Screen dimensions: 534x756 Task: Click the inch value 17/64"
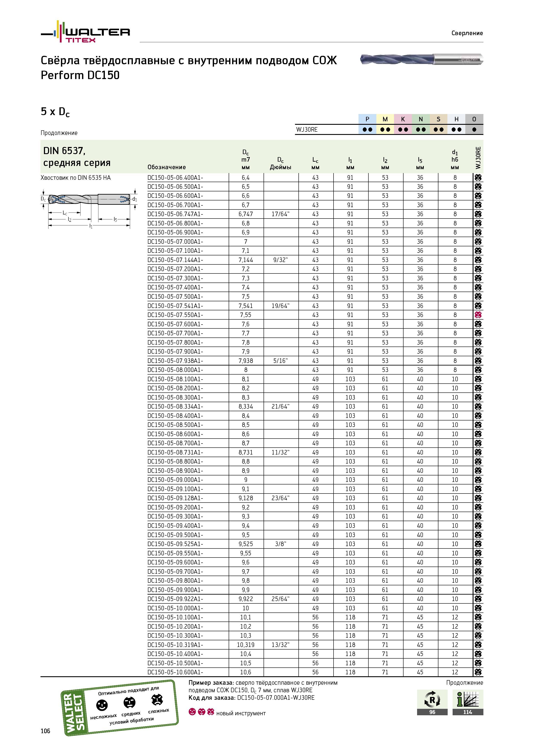280,214
